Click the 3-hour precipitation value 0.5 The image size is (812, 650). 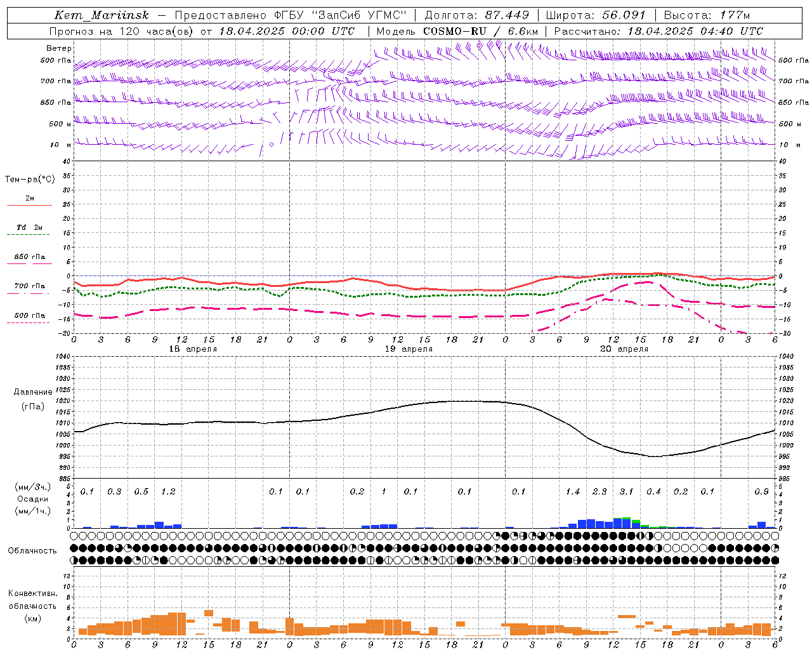click(141, 492)
